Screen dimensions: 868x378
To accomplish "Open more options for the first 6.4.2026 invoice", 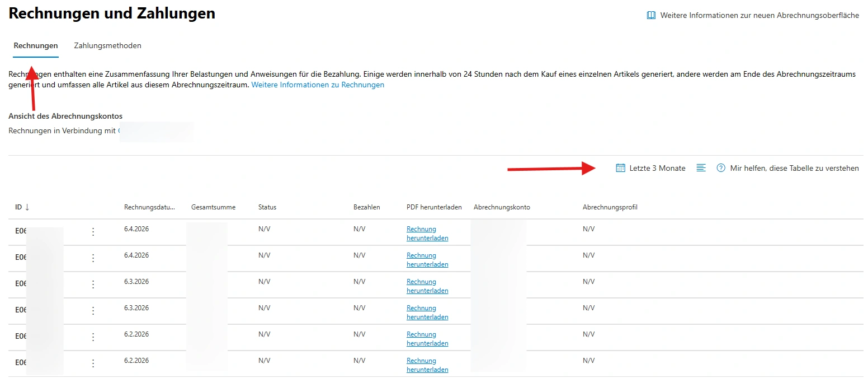I will (x=93, y=232).
